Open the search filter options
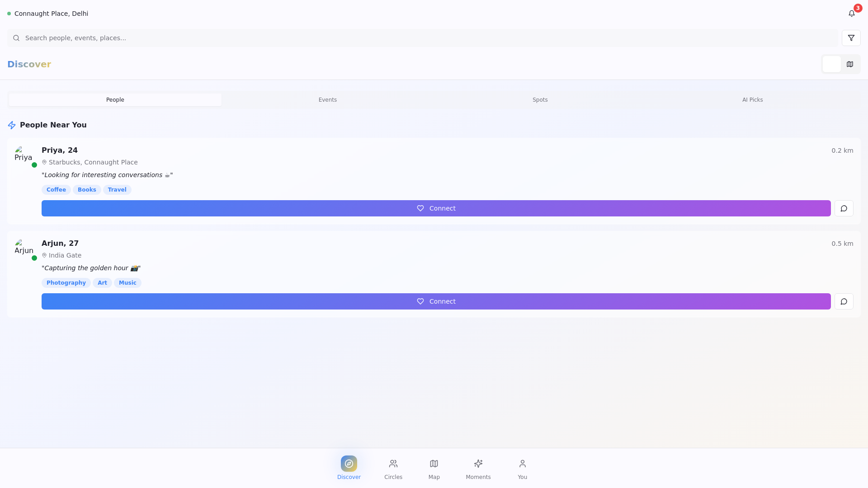The height and width of the screenshot is (488, 868). coord(851,38)
